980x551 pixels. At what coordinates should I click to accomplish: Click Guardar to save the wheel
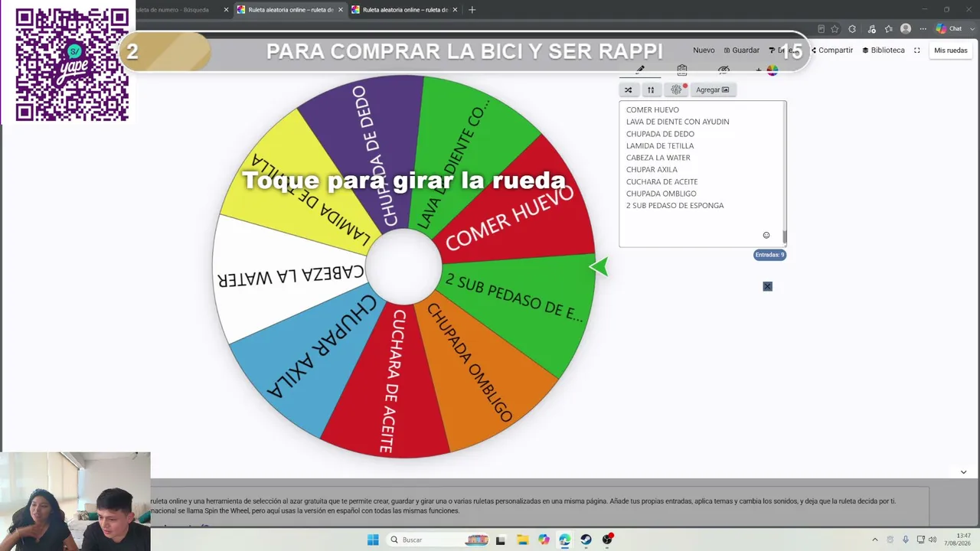(741, 51)
